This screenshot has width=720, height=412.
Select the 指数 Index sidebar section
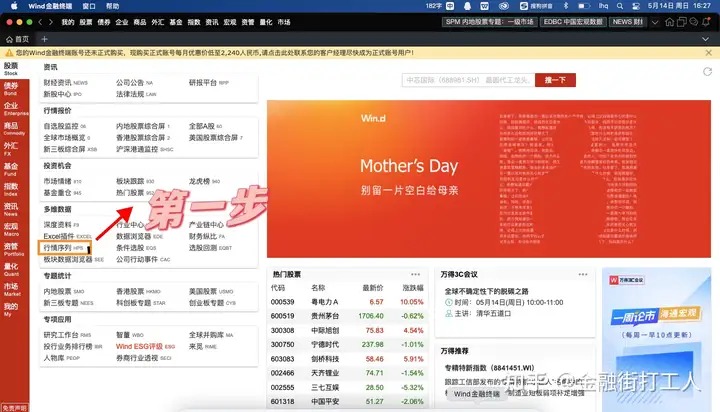(11, 189)
